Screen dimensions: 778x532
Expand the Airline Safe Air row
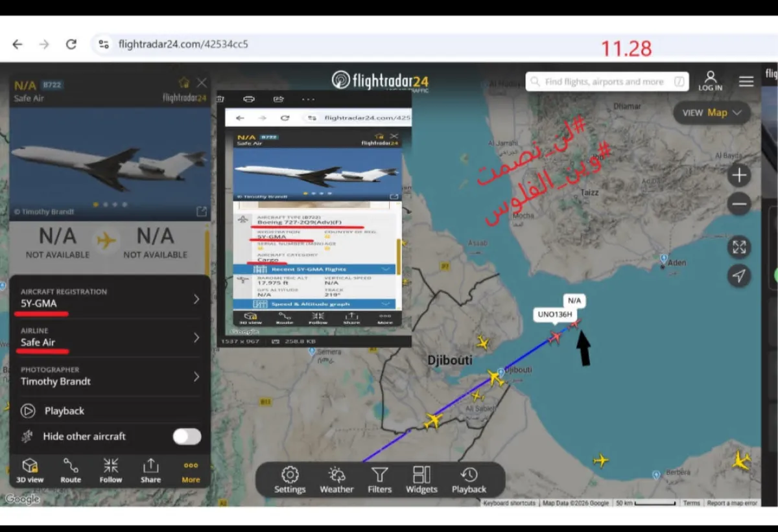pos(110,338)
